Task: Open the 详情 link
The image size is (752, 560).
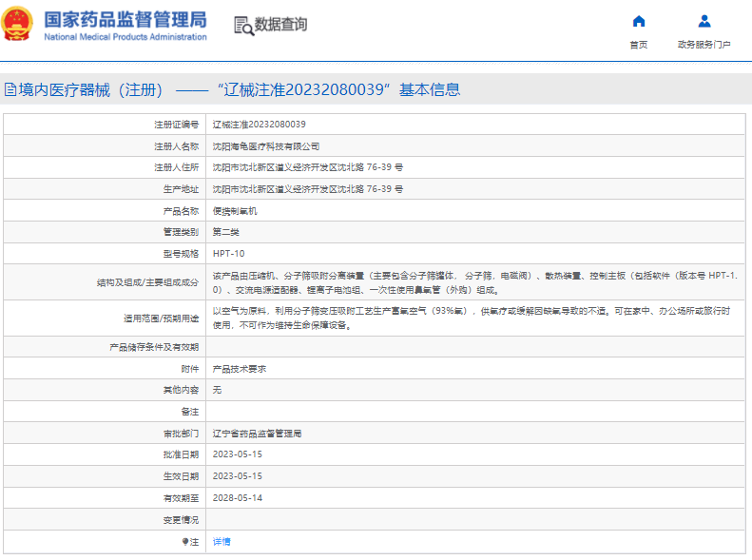Action: pyautogui.click(x=222, y=542)
